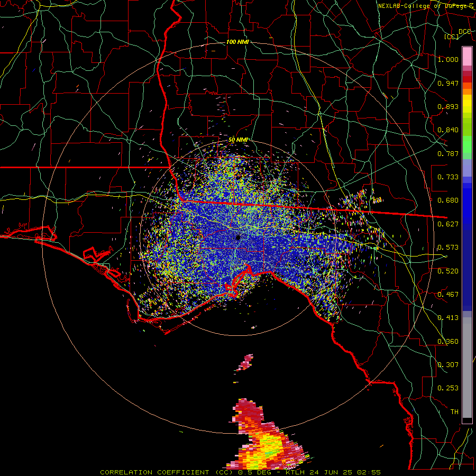The image size is (476, 476).
Task: Select the 0.573 scale value
Action: click(448, 248)
